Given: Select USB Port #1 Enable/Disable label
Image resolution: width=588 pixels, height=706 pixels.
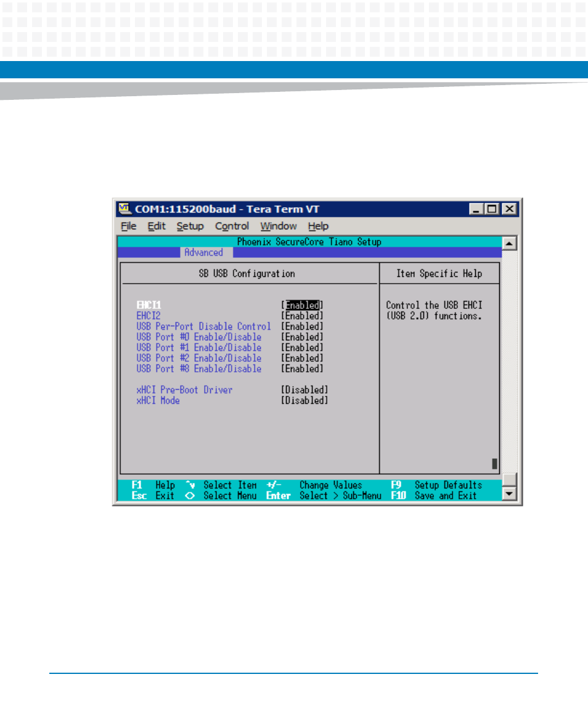Looking at the screenshot, I should coord(199,348).
